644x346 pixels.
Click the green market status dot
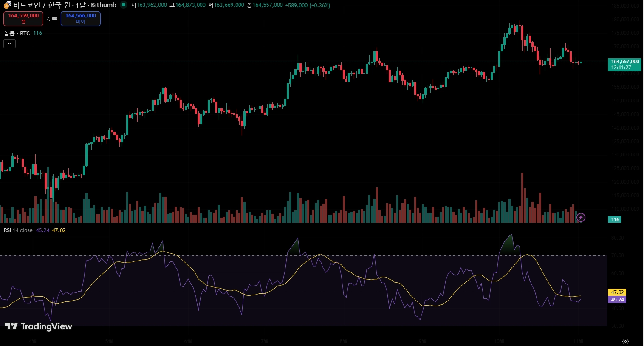click(123, 5)
